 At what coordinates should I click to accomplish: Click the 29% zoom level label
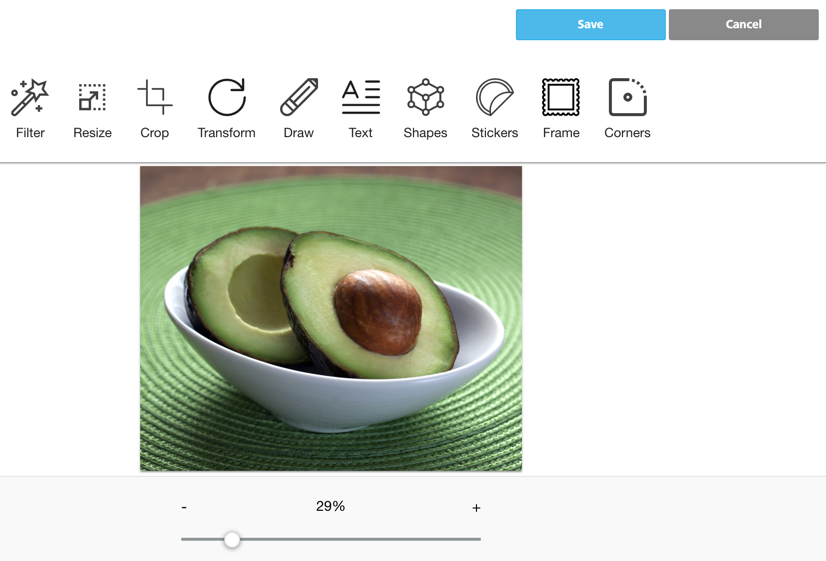coord(330,506)
